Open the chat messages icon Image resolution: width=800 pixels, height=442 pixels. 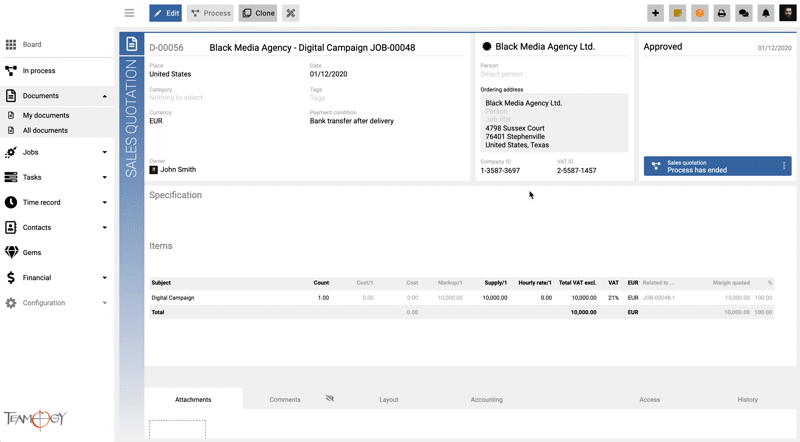click(x=743, y=13)
